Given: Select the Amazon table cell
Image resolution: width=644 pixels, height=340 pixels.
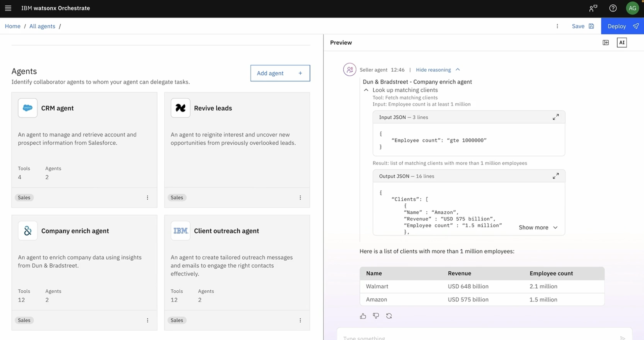Looking at the screenshot, I should coord(376,299).
